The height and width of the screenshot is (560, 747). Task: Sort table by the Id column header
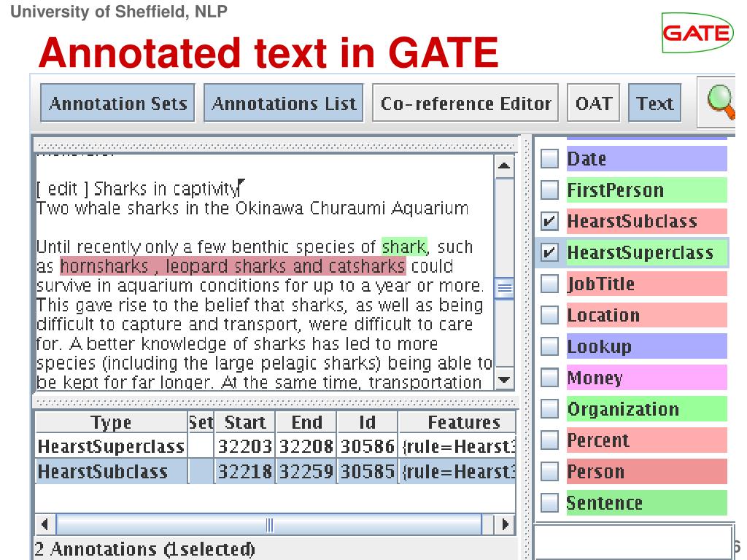(368, 422)
